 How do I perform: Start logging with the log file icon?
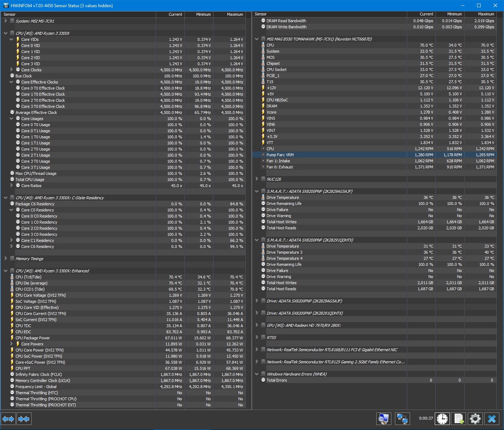click(458, 419)
